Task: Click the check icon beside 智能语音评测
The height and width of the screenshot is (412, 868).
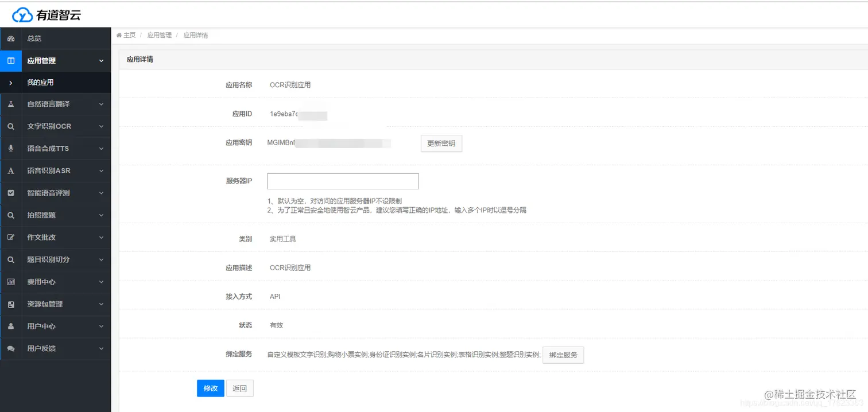Action: point(10,193)
